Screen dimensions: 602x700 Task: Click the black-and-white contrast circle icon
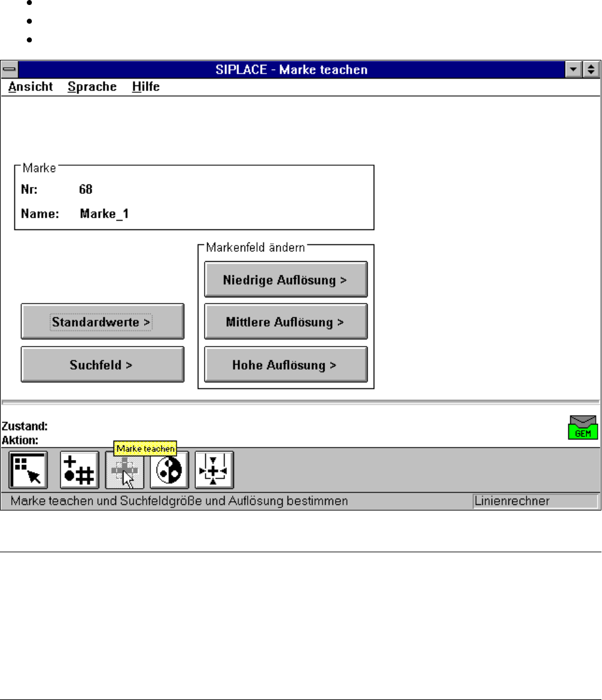(169, 470)
